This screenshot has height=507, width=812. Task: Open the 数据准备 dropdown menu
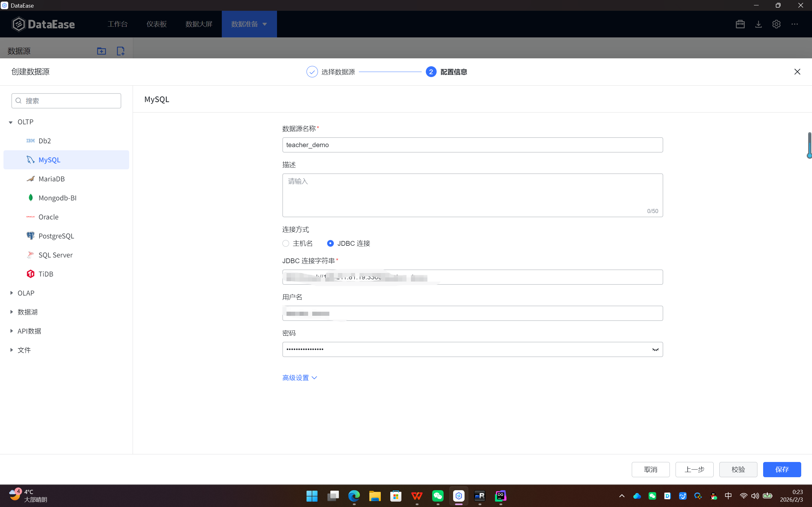click(x=249, y=24)
